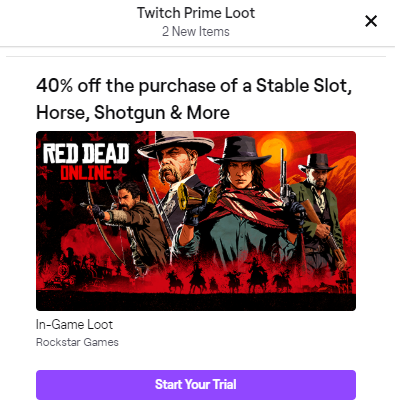Close the Twitch Prime Loot panel

[x=371, y=21]
